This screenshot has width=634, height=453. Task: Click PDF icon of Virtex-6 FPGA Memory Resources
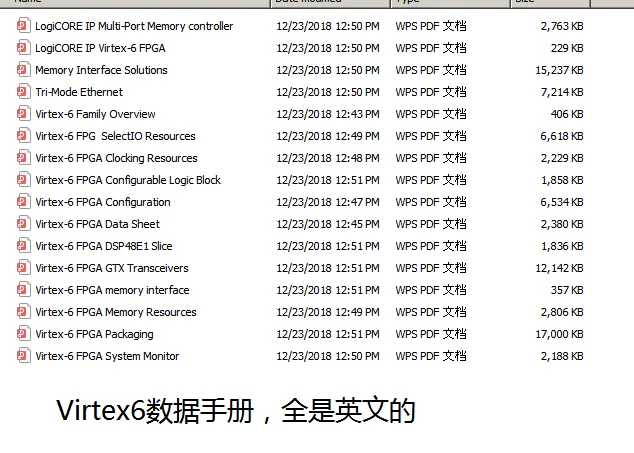tap(23, 312)
